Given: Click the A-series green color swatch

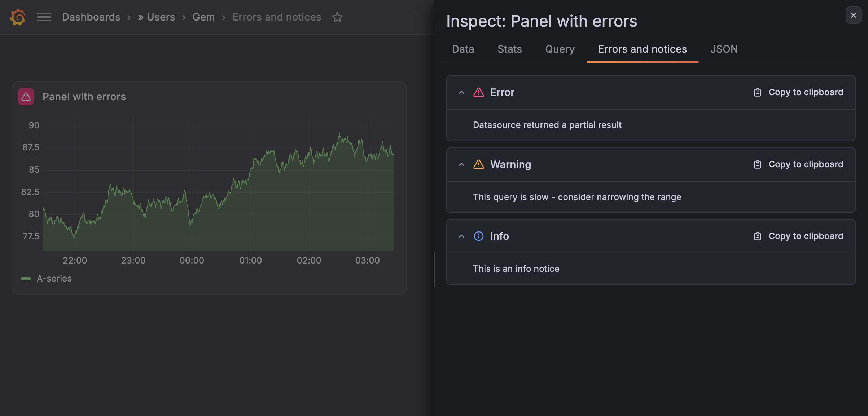Looking at the screenshot, I should click(26, 278).
